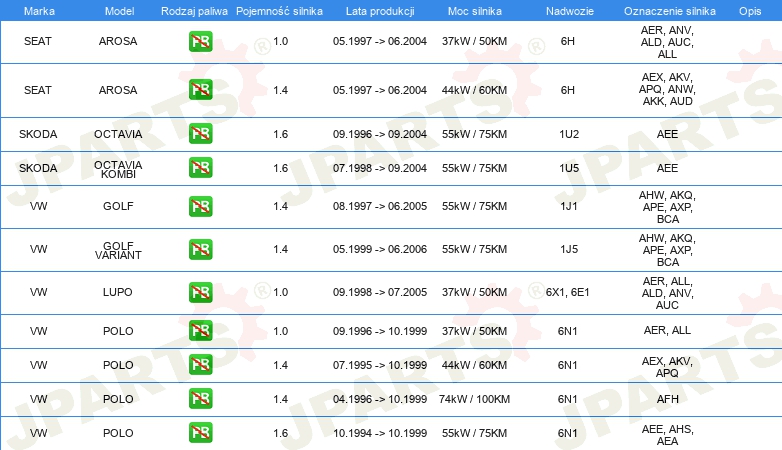Select the GOLF VARIANT model cell
Screen dimensions: 782x450
coord(118,250)
